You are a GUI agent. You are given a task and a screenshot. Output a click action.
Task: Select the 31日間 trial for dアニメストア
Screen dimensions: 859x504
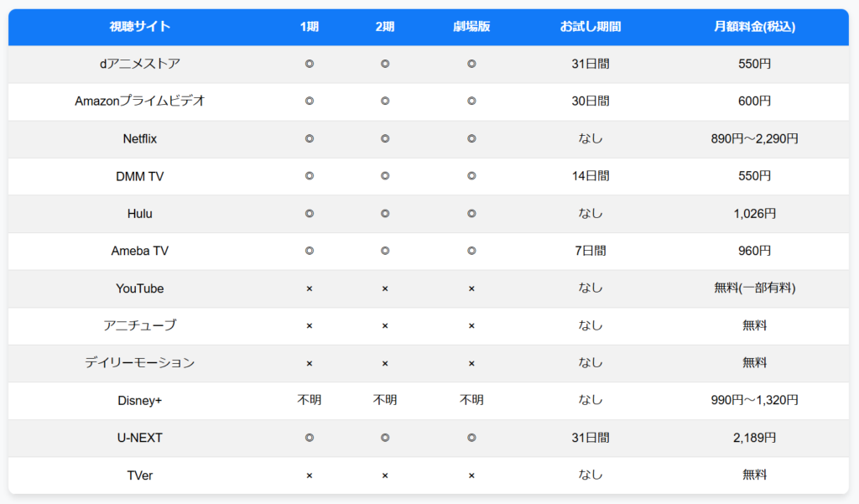tap(590, 64)
